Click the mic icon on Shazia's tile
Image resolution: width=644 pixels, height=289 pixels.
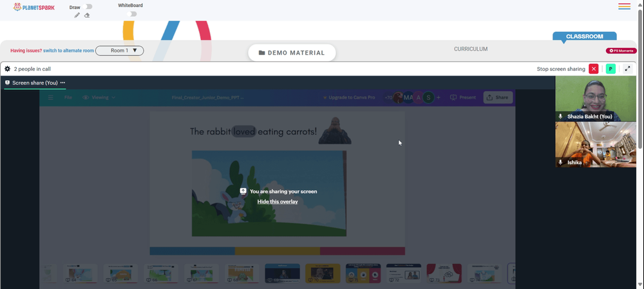point(561,117)
